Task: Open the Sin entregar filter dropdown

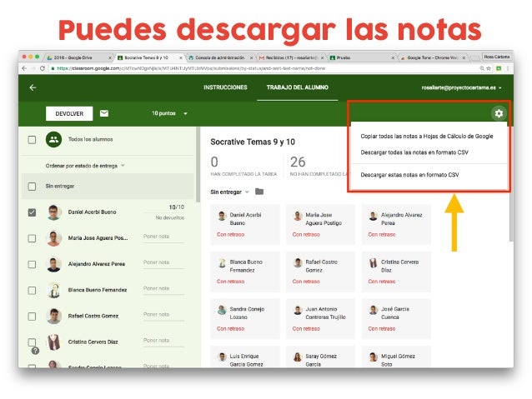Action: coord(229,192)
